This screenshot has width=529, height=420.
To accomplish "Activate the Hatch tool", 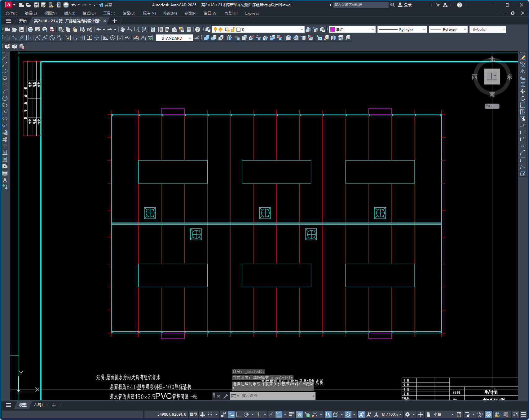I will (x=5, y=153).
